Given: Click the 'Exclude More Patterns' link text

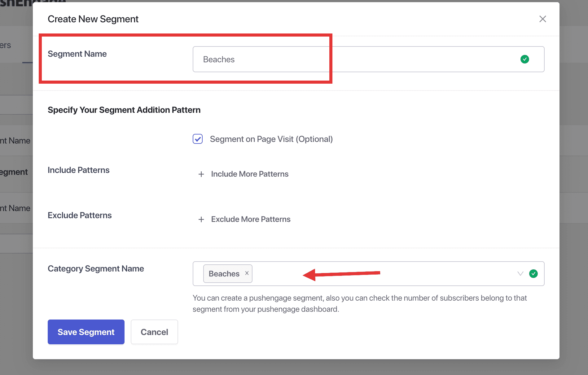Looking at the screenshot, I should click(x=251, y=219).
